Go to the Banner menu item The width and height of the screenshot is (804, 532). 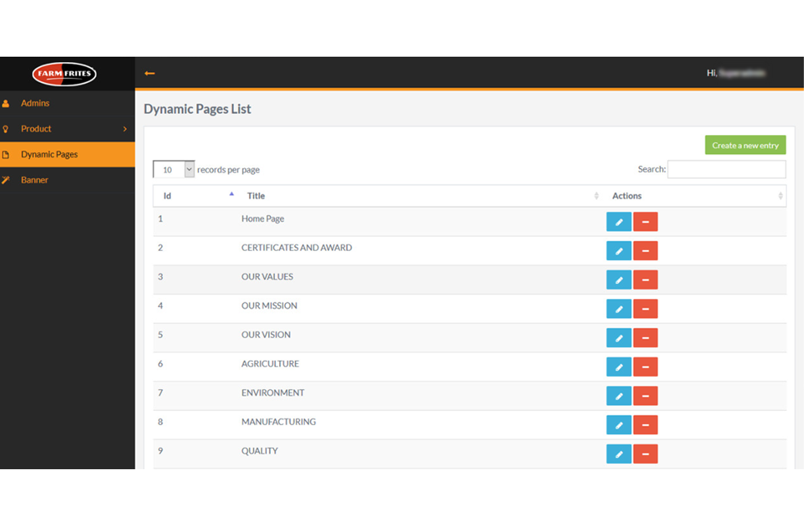[34, 180]
